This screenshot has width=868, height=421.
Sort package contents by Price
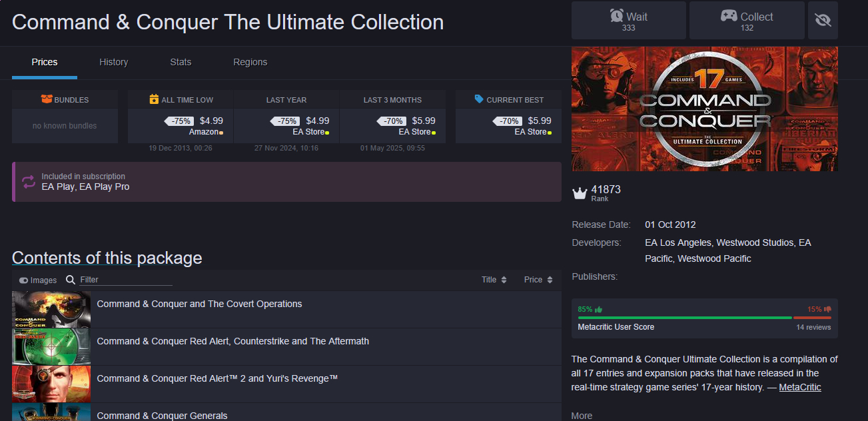tap(539, 280)
